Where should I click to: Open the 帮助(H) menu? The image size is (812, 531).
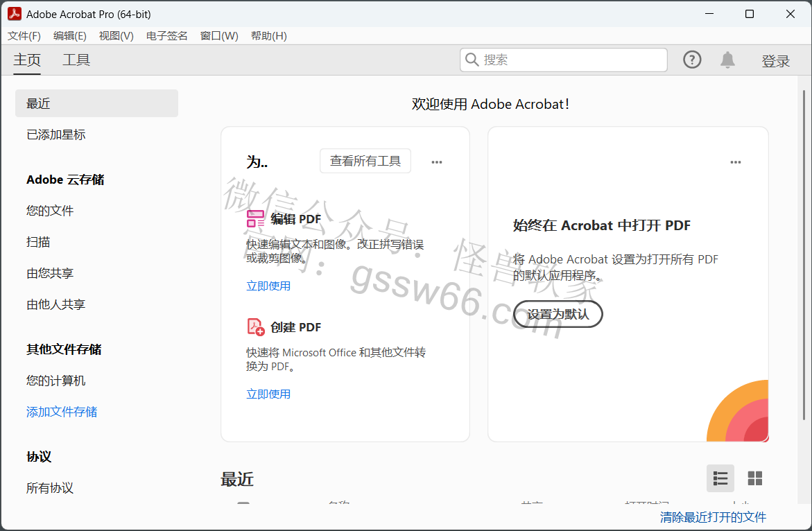pyautogui.click(x=269, y=36)
